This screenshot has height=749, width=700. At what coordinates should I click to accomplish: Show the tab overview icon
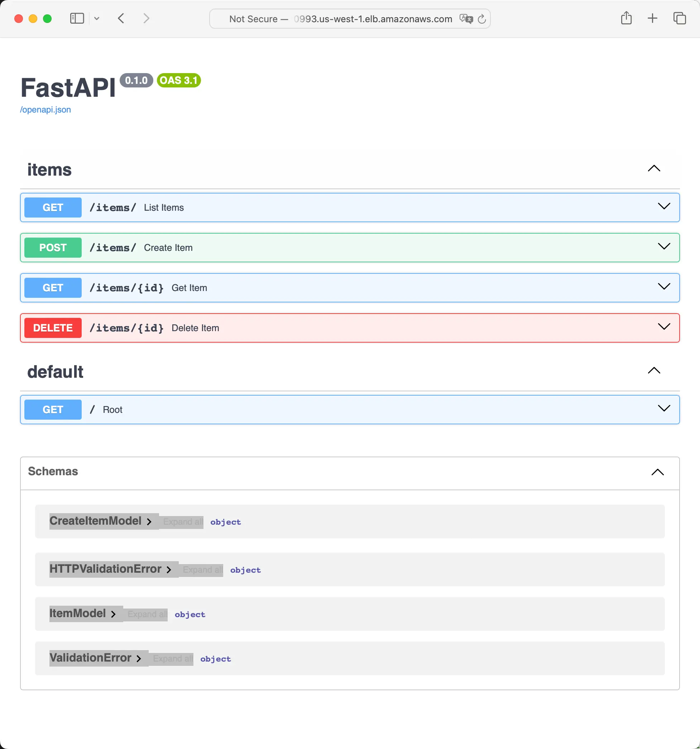pos(679,18)
